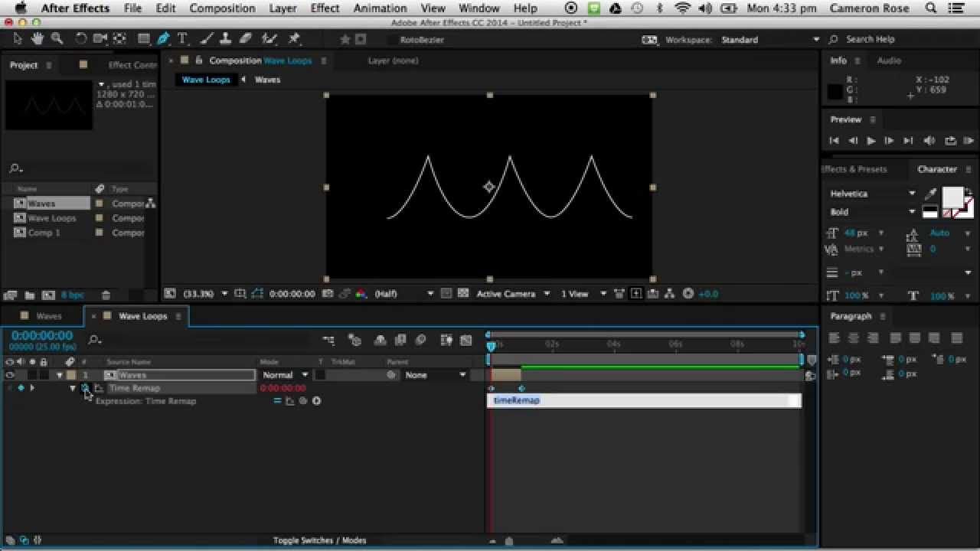Open the Half resolution dropdown

point(403,294)
